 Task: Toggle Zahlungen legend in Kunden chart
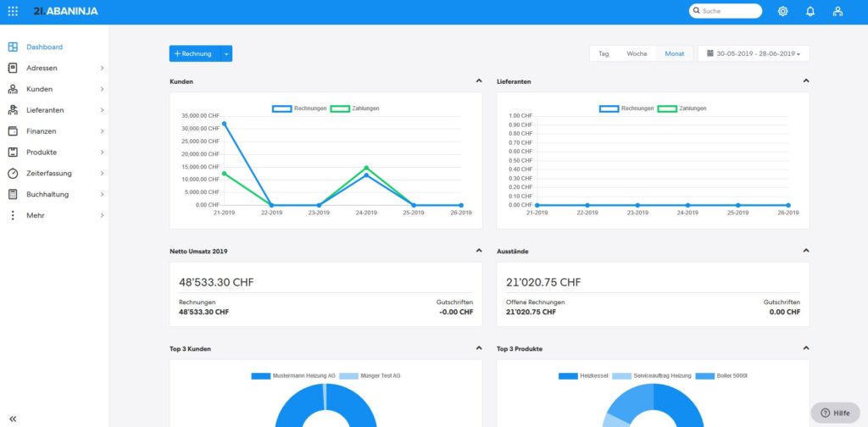click(355, 108)
